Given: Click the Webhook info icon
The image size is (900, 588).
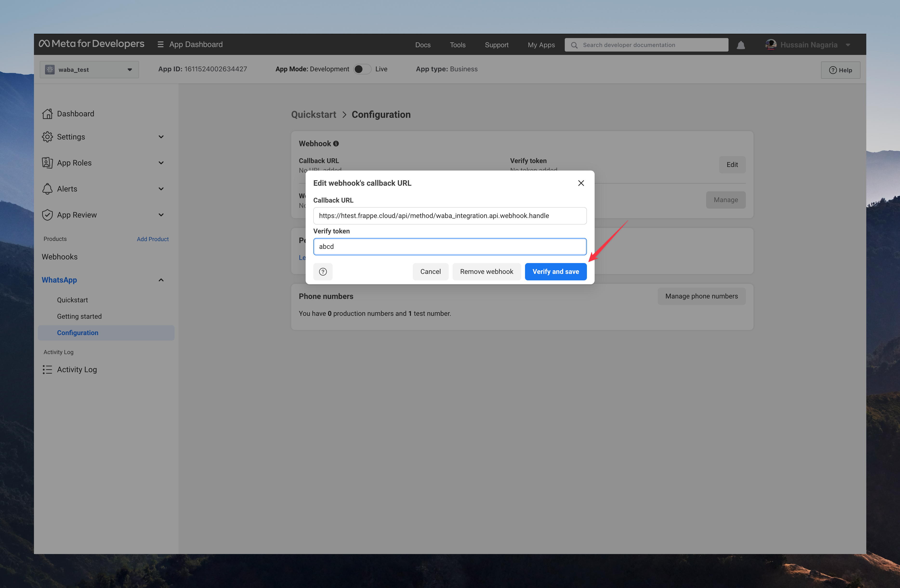Looking at the screenshot, I should (x=336, y=144).
